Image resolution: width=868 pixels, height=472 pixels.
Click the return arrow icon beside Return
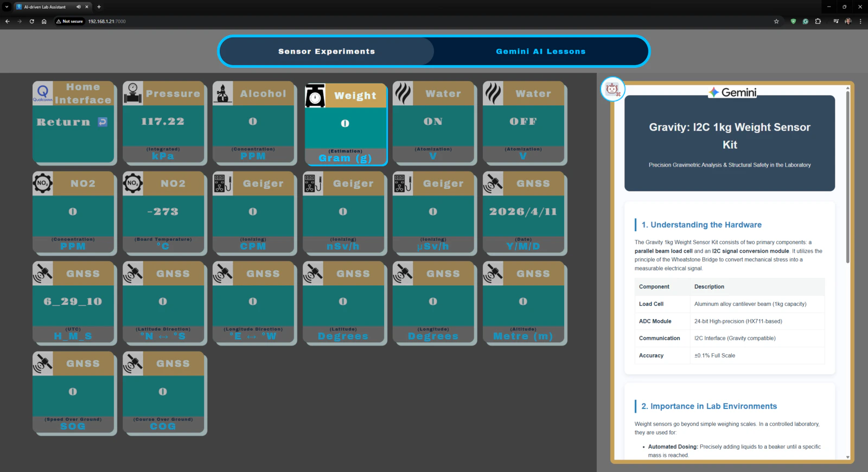pos(103,122)
